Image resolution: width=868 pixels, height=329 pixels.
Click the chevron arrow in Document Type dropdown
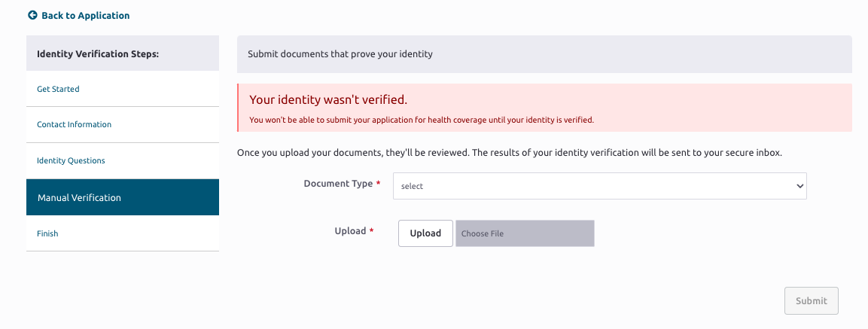(799, 186)
